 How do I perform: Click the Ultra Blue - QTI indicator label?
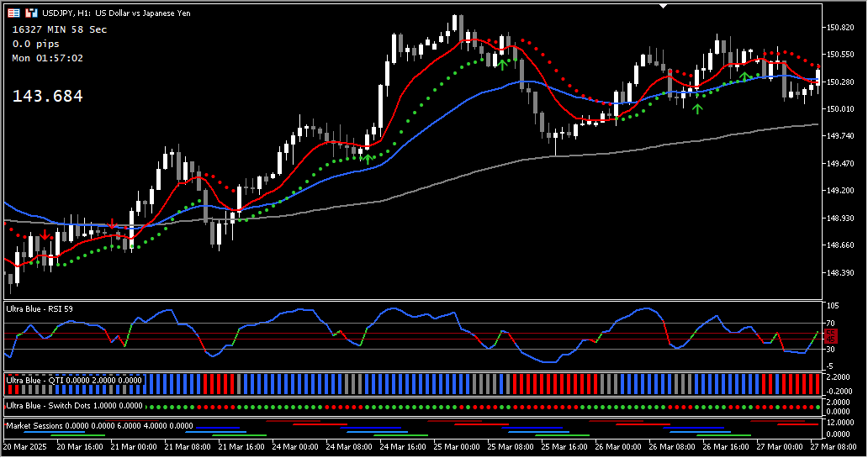coord(76,381)
